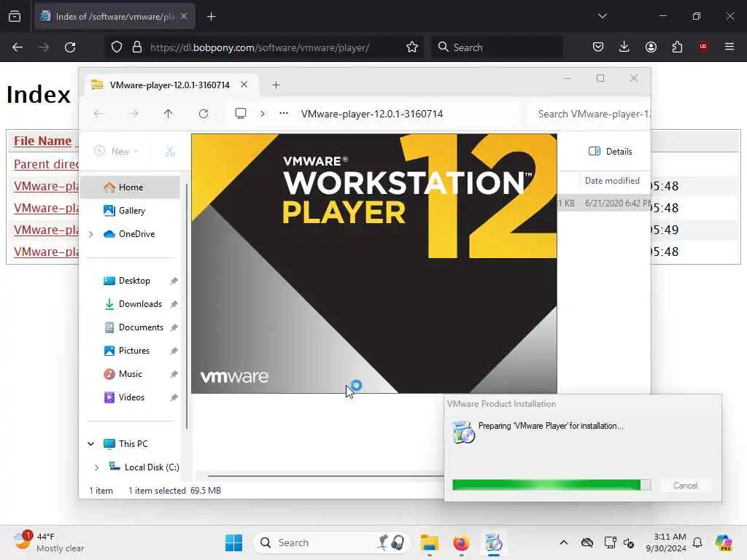Add a new File Explorer tab

(x=276, y=85)
